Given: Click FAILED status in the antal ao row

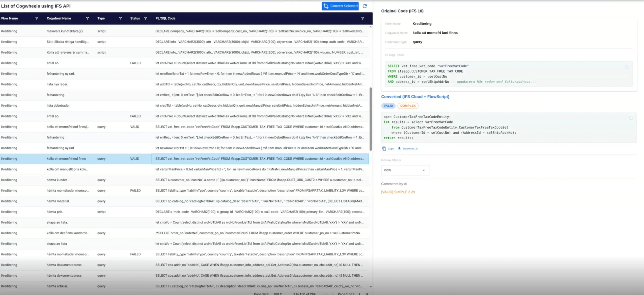Looking at the screenshot, I should (135, 116).
